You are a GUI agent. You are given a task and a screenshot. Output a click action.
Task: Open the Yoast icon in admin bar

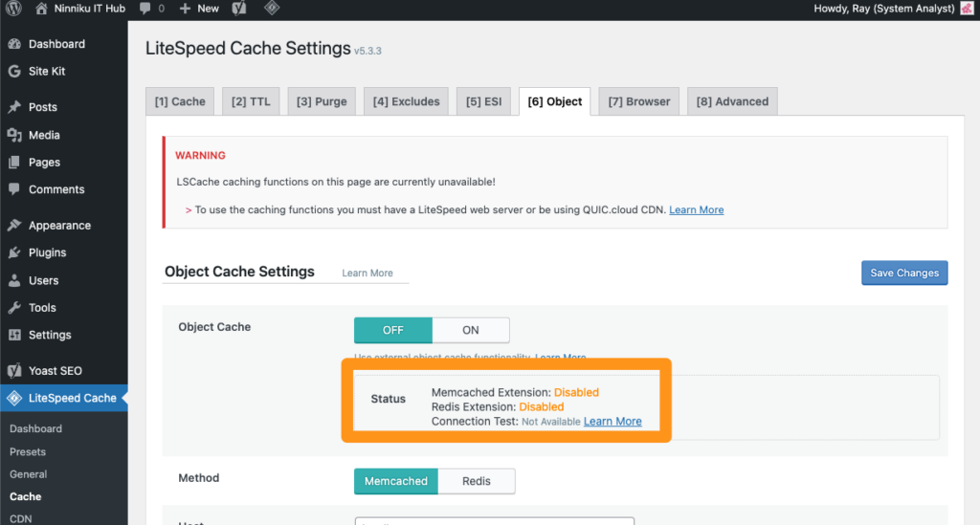pos(239,8)
